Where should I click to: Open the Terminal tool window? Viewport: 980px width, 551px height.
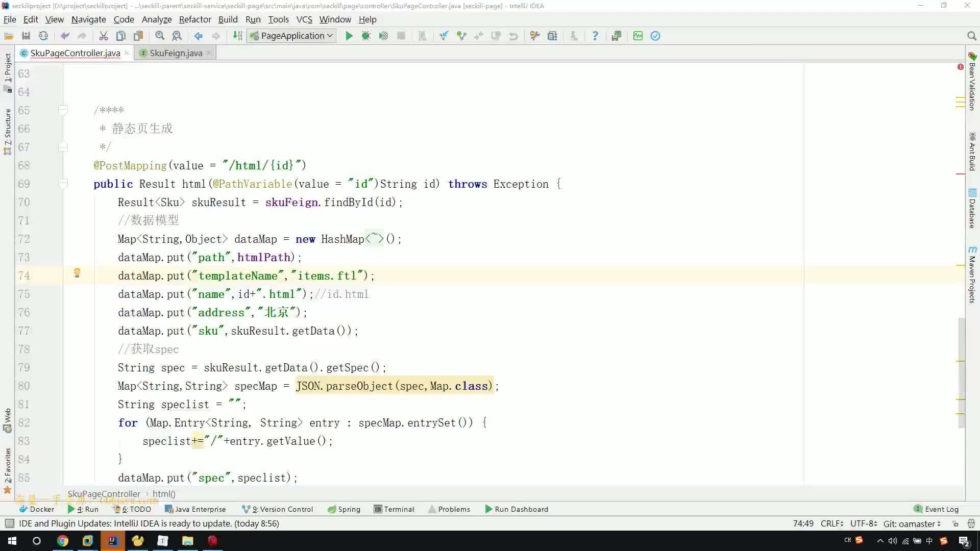[394, 509]
